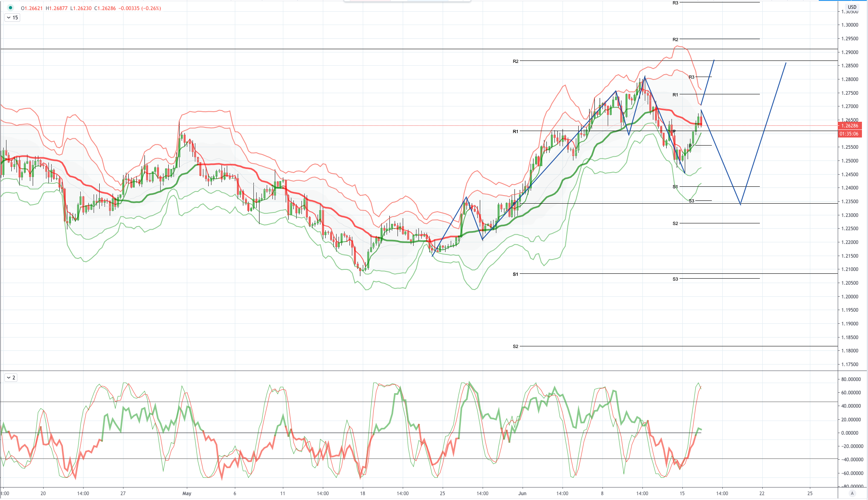Click the 1.29000 price axis label
Viewport: 868px width, 500px height.
click(849, 52)
